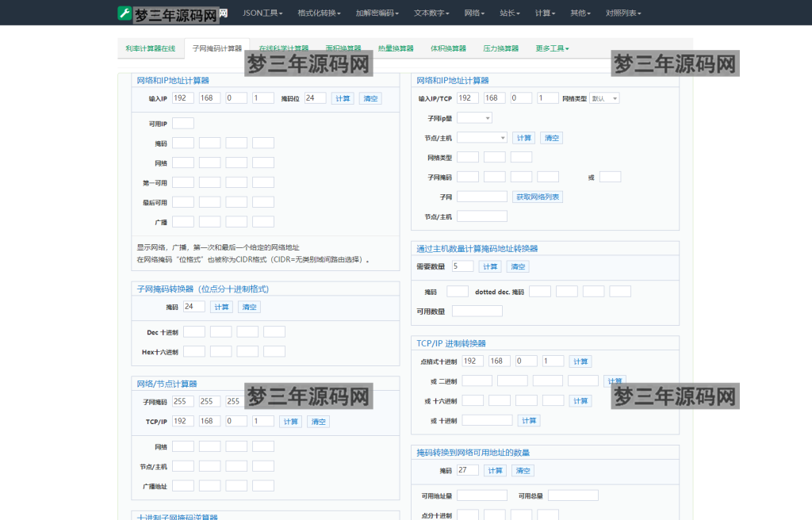Click 计算 in 子网掩码转换器 panel

click(x=222, y=307)
